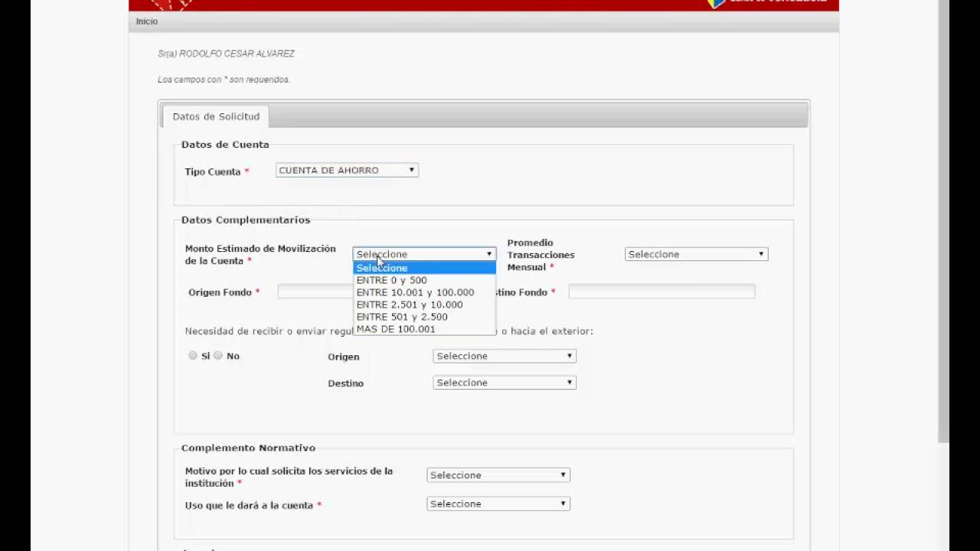Select ENTRE 10.001 y 100.000 option

424,292
